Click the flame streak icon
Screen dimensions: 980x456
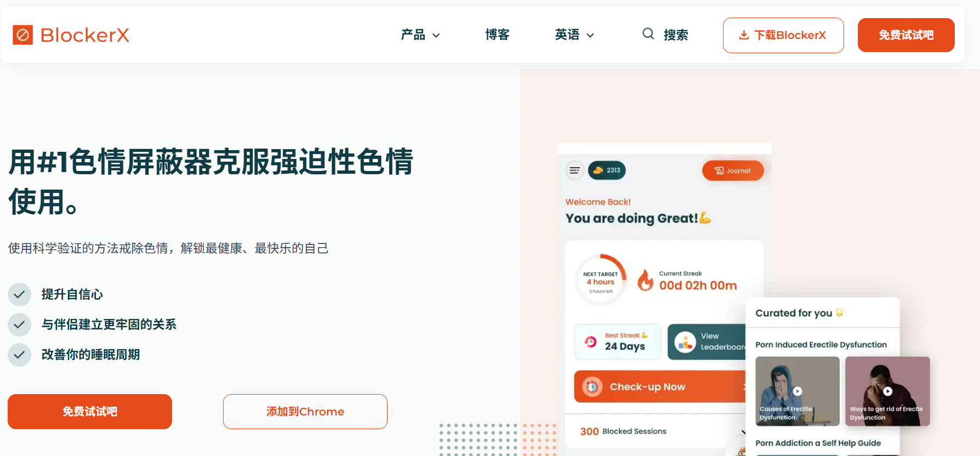click(646, 280)
